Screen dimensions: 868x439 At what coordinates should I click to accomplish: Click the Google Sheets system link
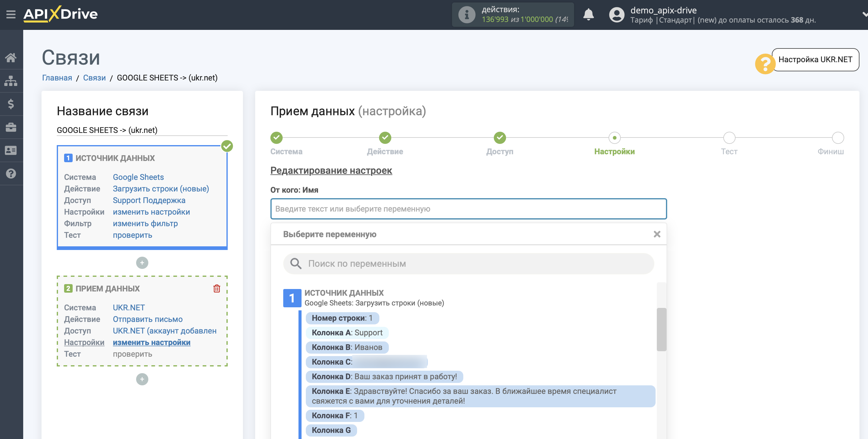click(x=138, y=177)
